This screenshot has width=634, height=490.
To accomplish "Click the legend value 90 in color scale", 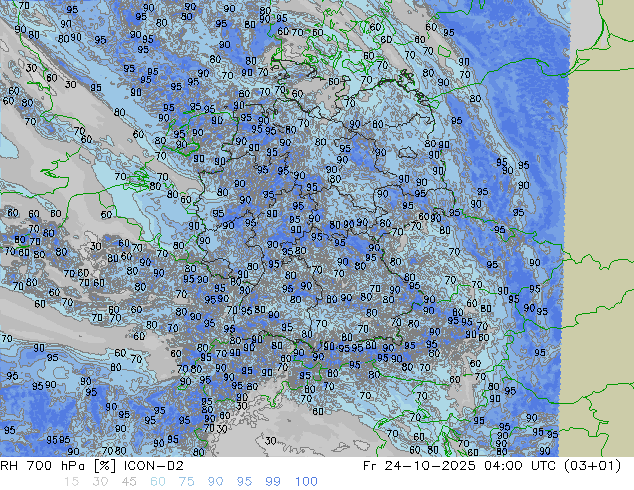I will click(x=215, y=482).
